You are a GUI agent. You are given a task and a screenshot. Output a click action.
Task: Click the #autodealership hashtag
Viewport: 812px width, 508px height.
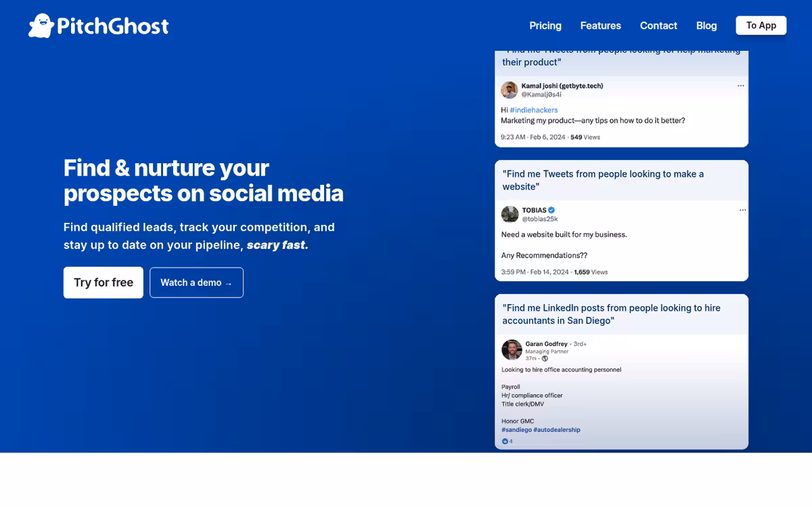click(557, 429)
